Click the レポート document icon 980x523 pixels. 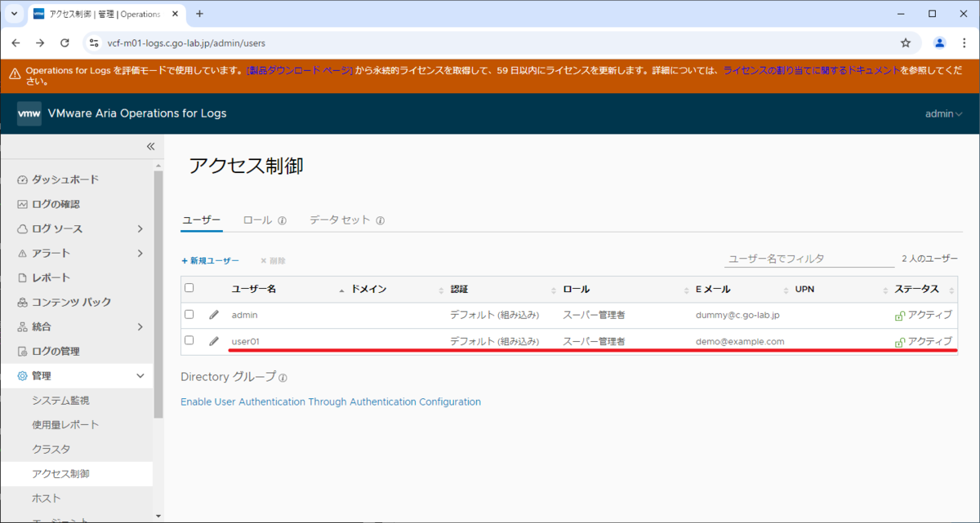(23, 277)
